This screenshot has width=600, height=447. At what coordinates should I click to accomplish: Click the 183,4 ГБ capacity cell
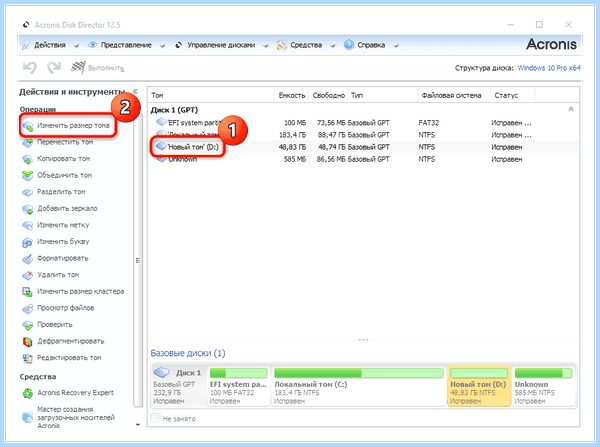pos(292,135)
